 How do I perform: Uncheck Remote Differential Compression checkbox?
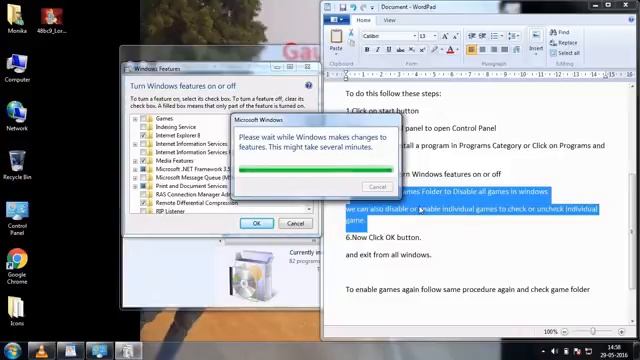[x=143, y=203]
